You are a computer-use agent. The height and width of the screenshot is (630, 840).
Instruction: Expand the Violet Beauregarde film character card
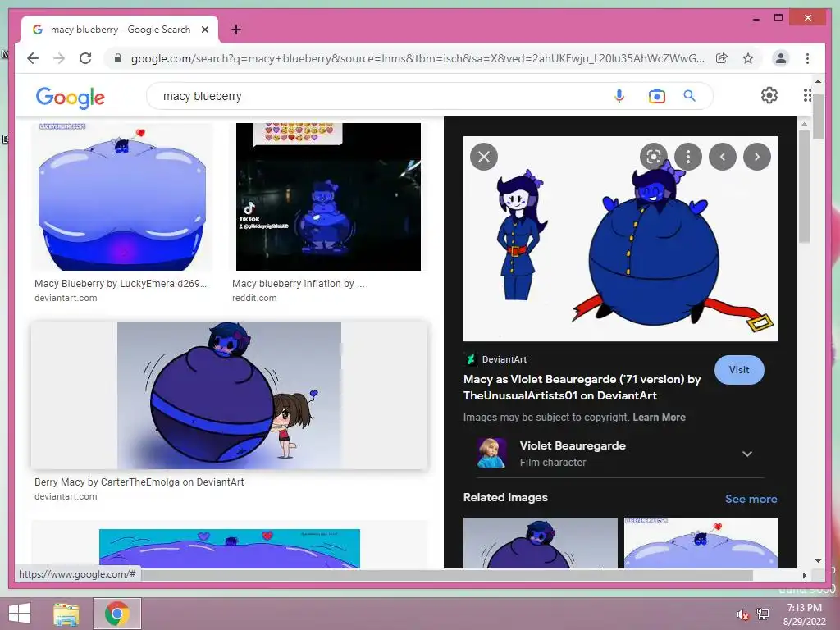coord(747,454)
